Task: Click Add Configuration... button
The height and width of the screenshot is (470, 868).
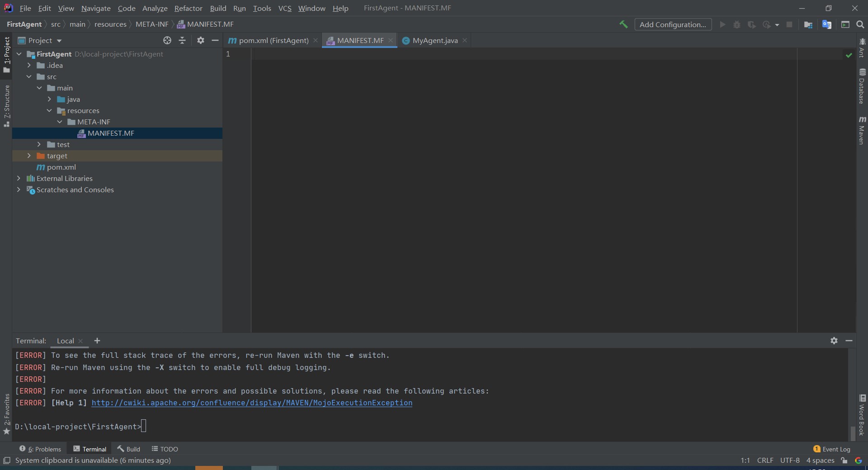Action: coord(673,24)
